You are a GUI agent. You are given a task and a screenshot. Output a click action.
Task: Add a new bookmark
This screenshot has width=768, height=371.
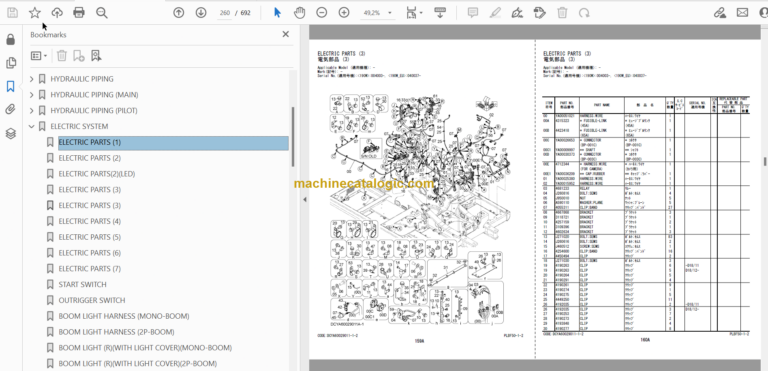(x=78, y=56)
